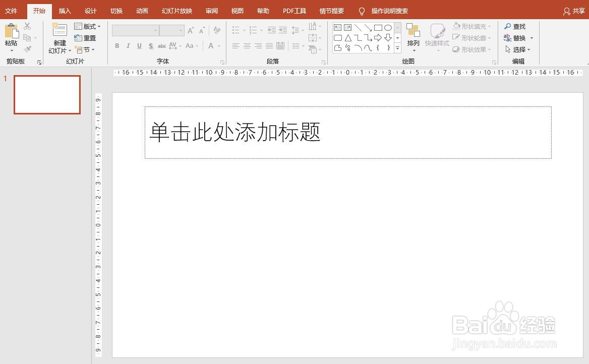This screenshot has width=589, height=364.
Task: Click the 选择 button in editing group
Action: click(519, 49)
